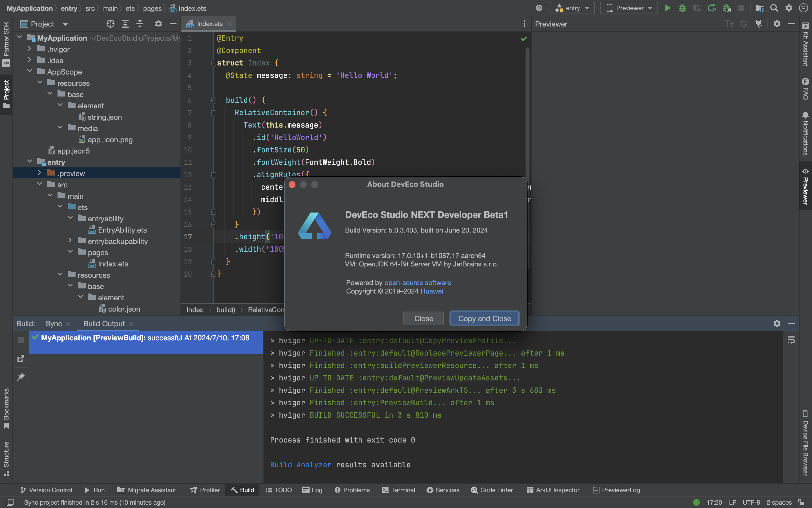
Task: Run the entry module with green play button
Action: (668, 8)
